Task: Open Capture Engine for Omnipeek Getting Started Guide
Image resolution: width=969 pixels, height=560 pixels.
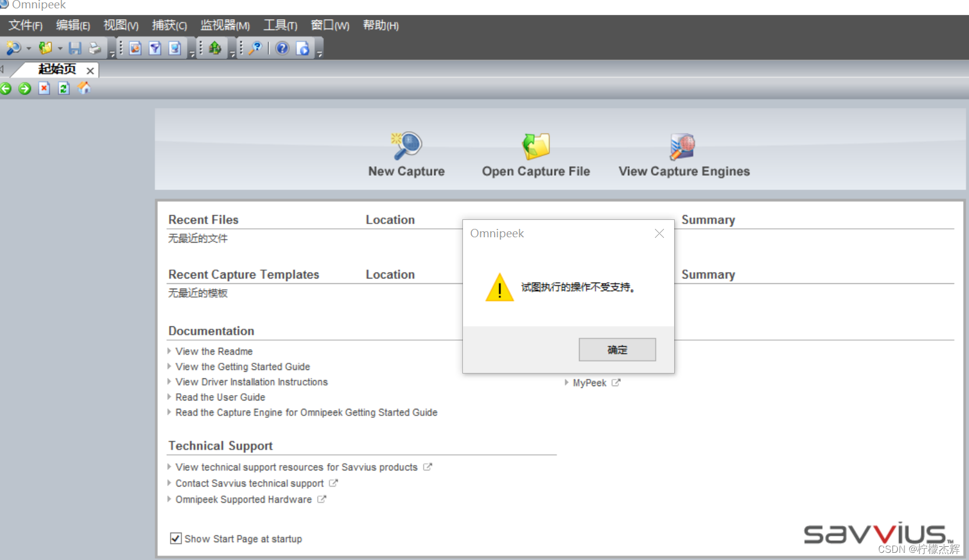Action: coord(306,412)
